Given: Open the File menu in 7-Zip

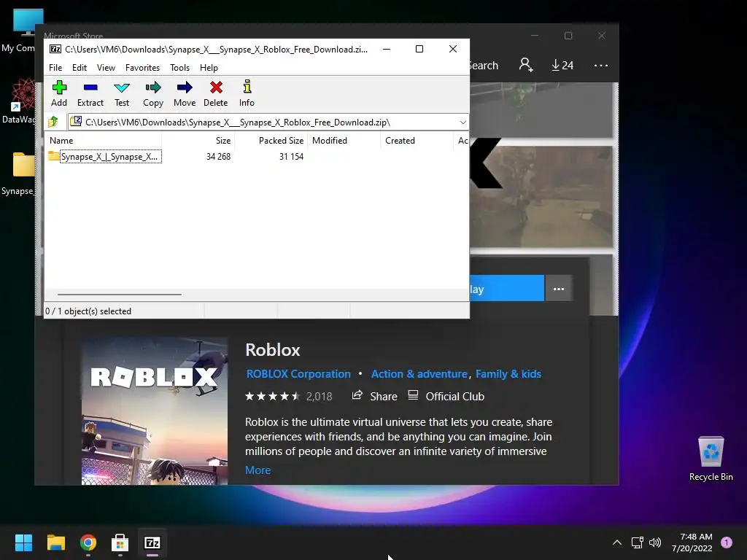Looking at the screenshot, I should click(x=55, y=68).
